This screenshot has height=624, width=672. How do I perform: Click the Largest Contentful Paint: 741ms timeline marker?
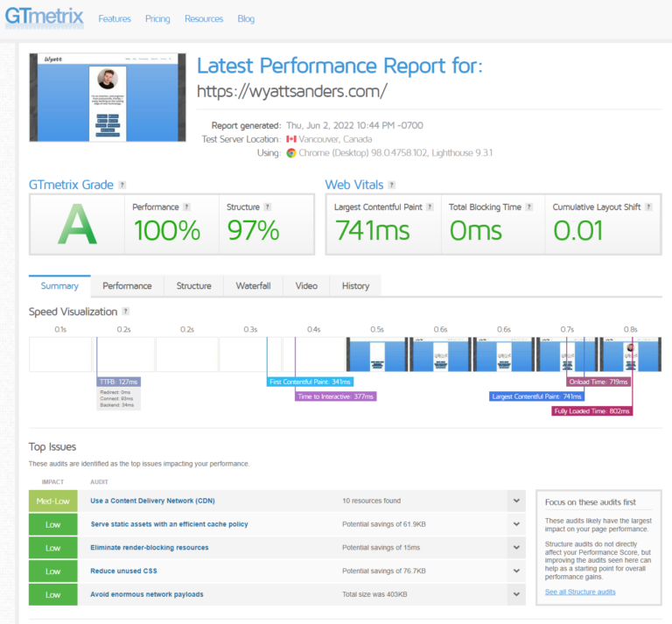536,396
